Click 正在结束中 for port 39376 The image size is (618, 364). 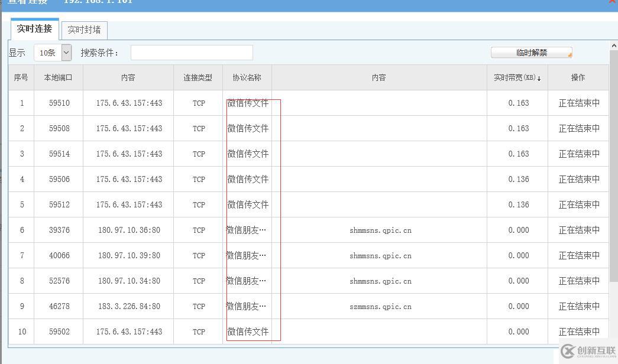click(579, 230)
